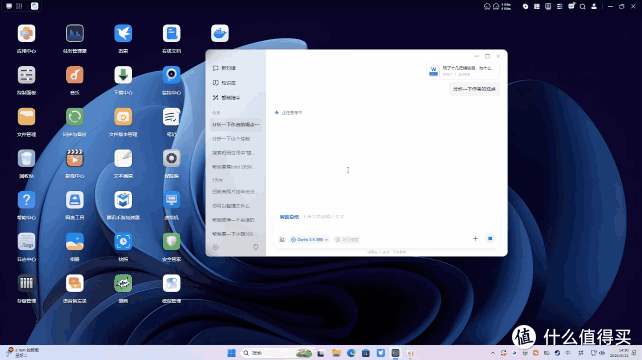Open the 存储管理 dark drive-bay icon

(x=26, y=283)
